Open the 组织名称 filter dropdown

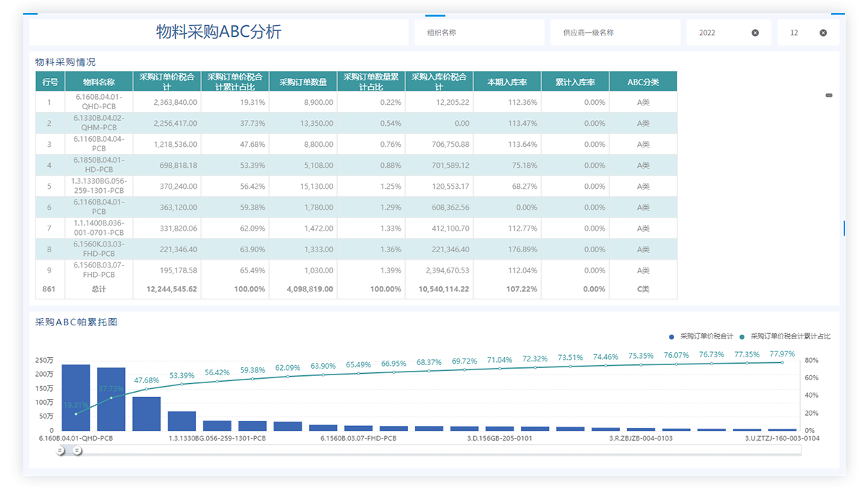[479, 33]
